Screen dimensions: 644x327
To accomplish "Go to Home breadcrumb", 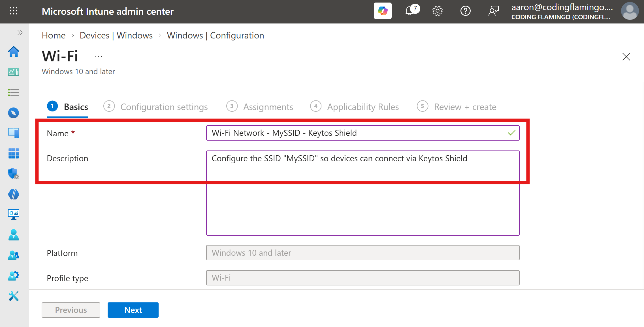I will pos(54,35).
